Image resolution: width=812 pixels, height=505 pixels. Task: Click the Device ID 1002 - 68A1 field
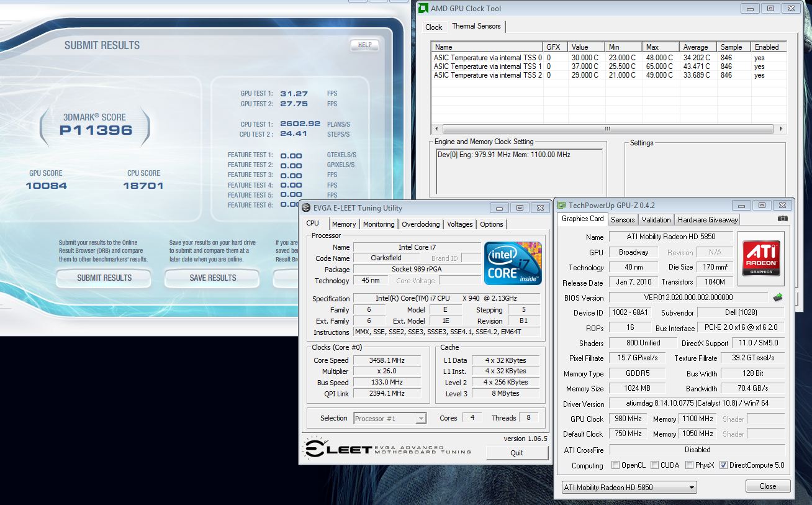point(629,313)
